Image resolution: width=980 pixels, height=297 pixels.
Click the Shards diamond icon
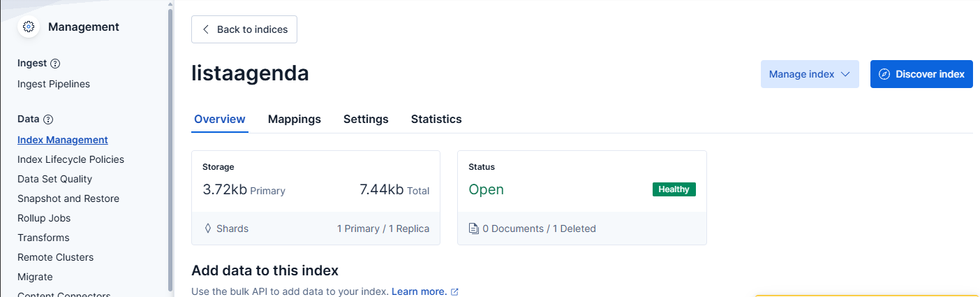(x=207, y=229)
